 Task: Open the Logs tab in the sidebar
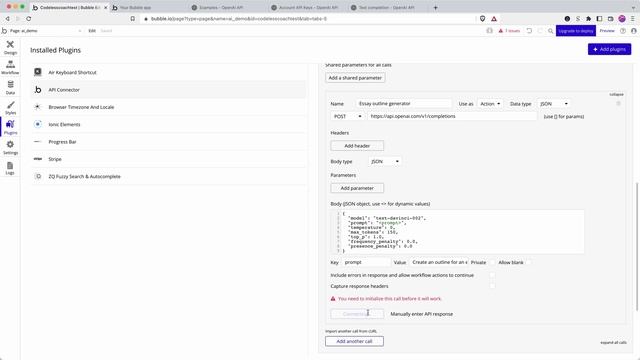click(10, 168)
